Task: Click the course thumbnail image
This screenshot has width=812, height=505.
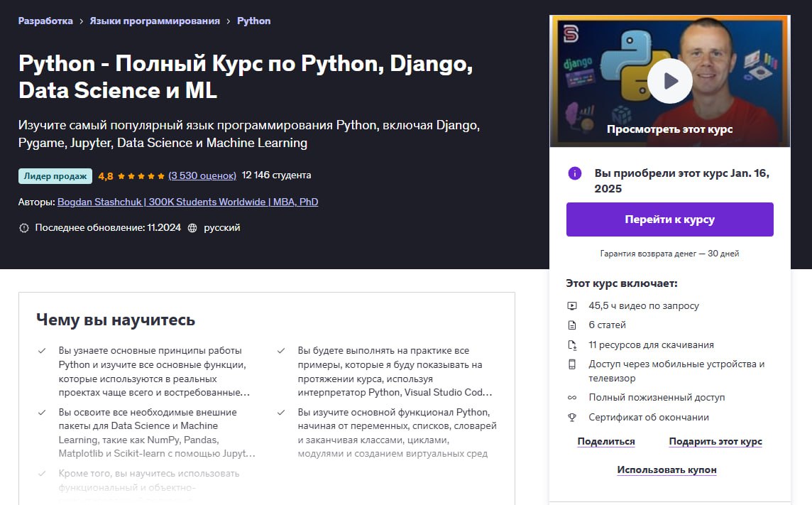Action: tap(669, 81)
